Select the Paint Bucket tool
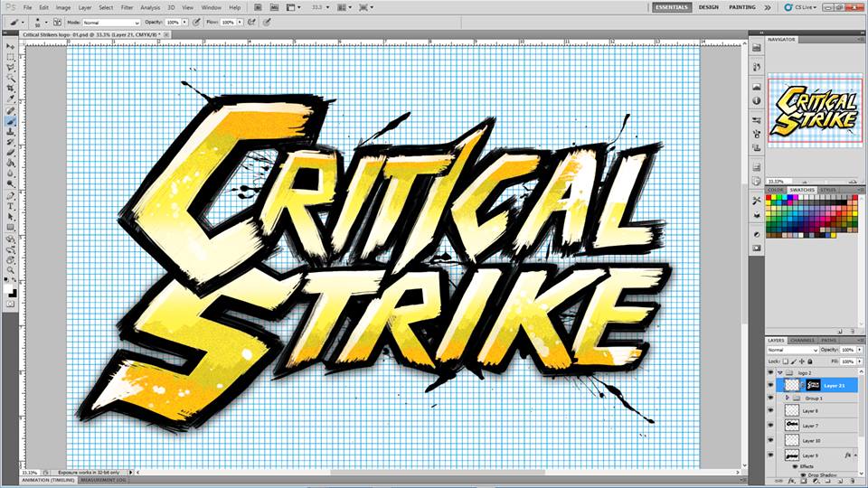Screen dimensions: 868x488 pyautogui.click(x=11, y=164)
